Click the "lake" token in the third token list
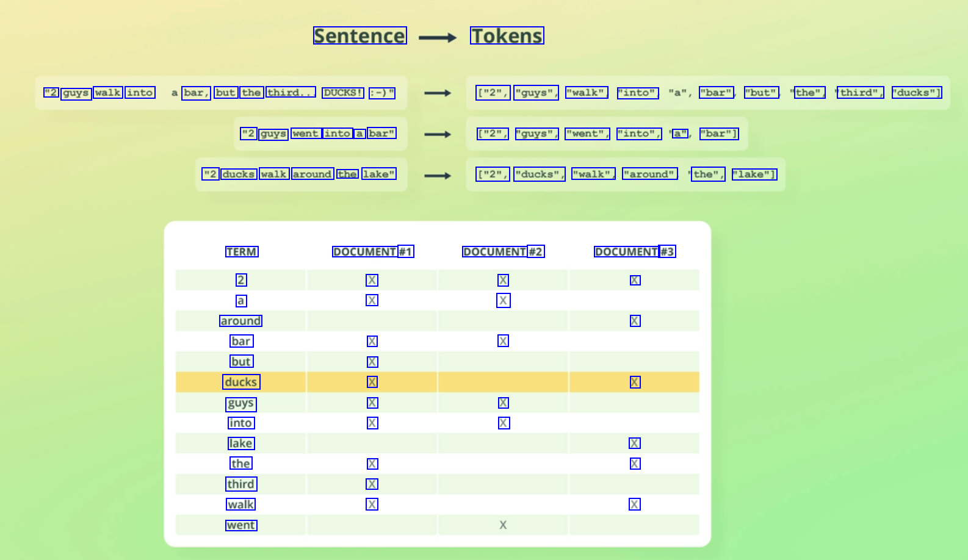 pyautogui.click(x=754, y=174)
